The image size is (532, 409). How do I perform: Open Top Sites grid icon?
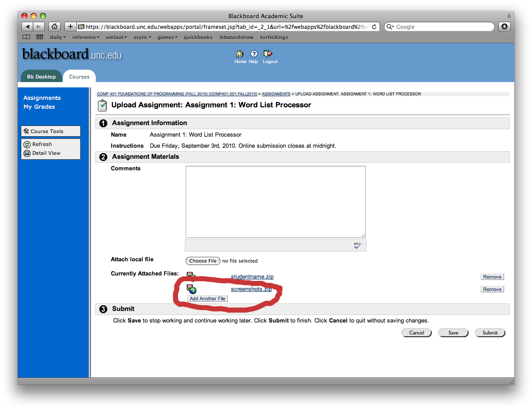pyautogui.click(x=40, y=37)
